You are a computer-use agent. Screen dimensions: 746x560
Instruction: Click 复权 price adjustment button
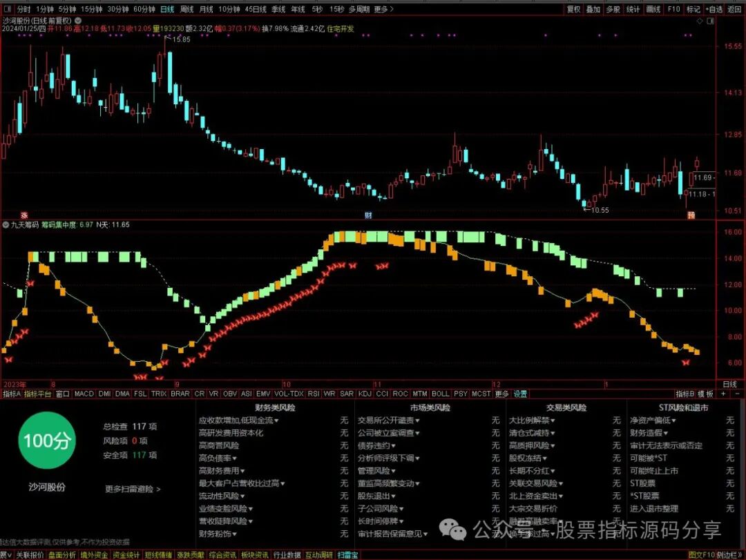[573, 9]
